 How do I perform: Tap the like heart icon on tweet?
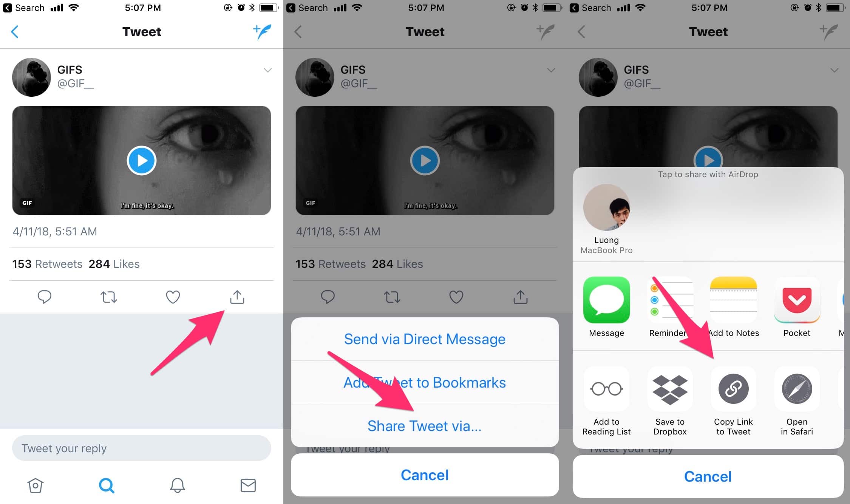point(173,296)
